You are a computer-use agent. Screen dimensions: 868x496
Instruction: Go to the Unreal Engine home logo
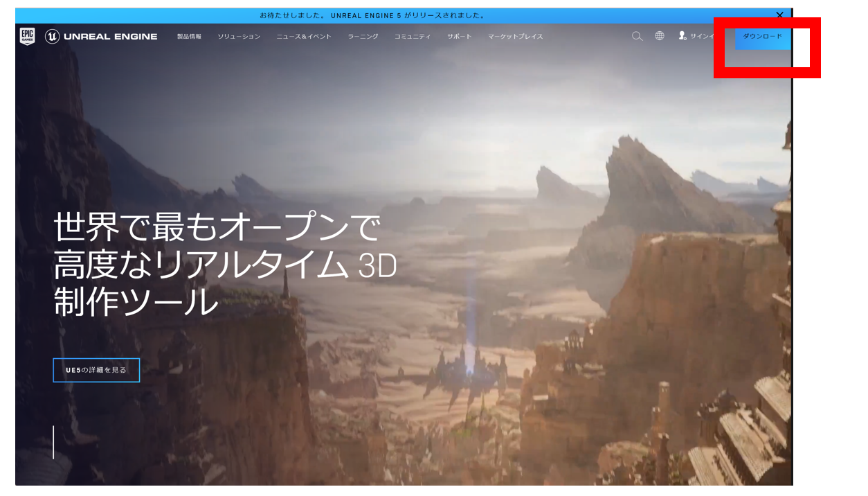101,37
